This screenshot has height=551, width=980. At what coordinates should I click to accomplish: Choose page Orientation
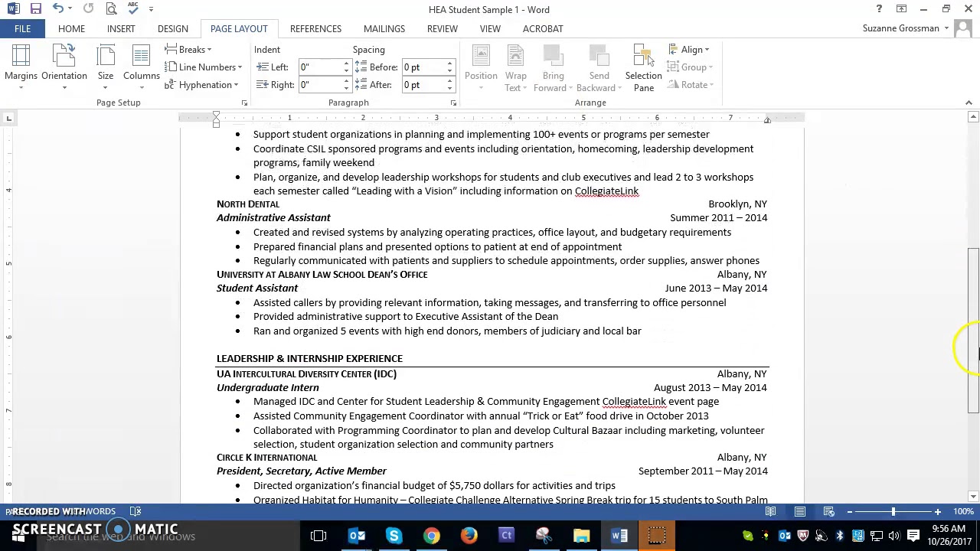click(x=64, y=67)
